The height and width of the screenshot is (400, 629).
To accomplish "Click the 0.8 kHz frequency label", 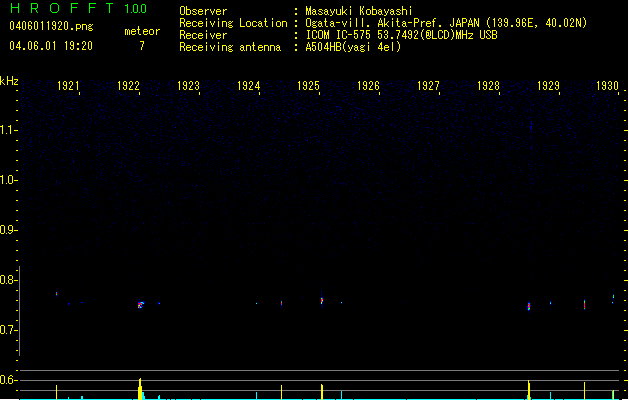I will click(x=8, y=280).
